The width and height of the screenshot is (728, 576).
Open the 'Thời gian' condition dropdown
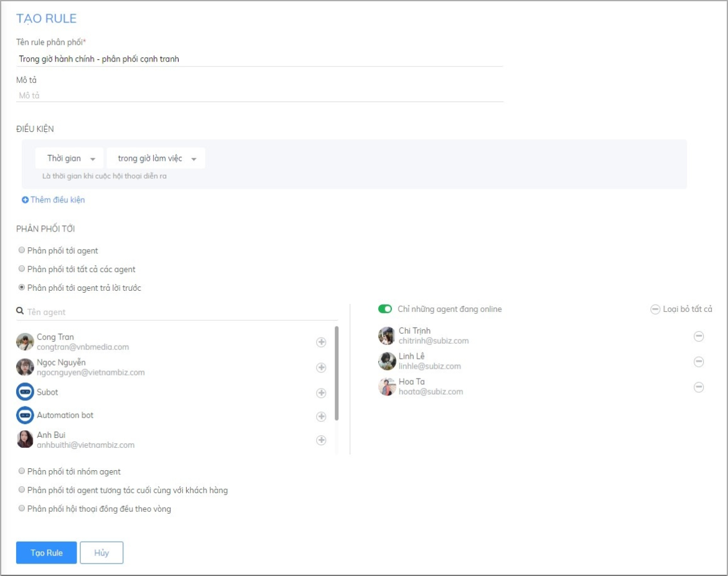coord(70,159)
